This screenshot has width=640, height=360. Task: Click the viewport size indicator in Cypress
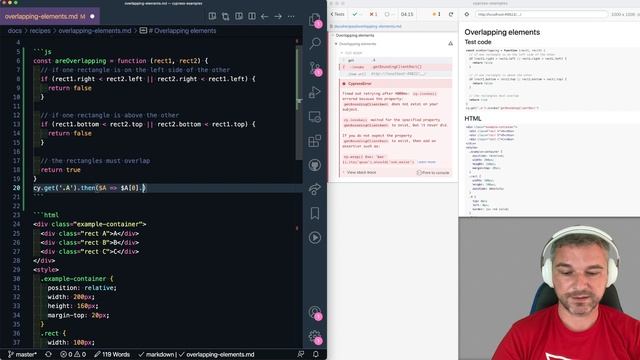[623, 14]
